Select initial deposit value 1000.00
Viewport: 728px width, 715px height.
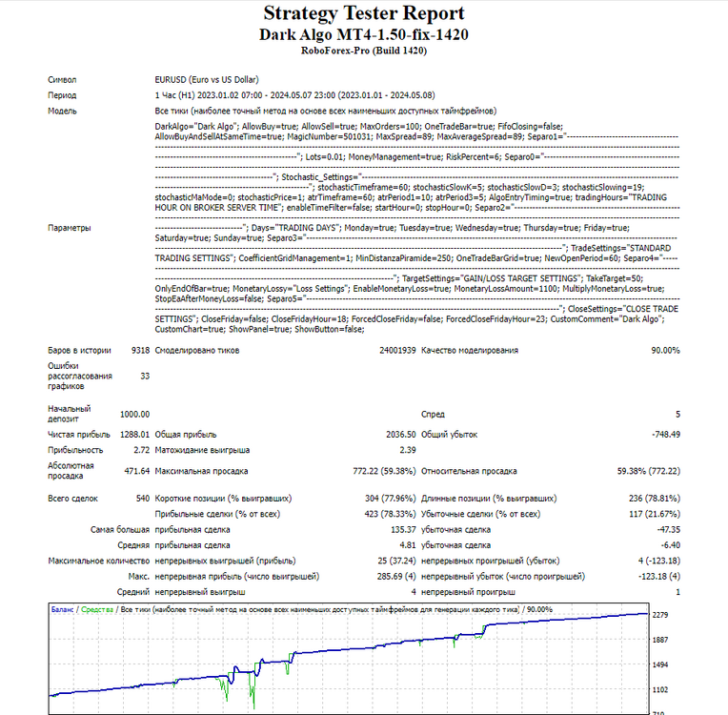tap(134, 414)
